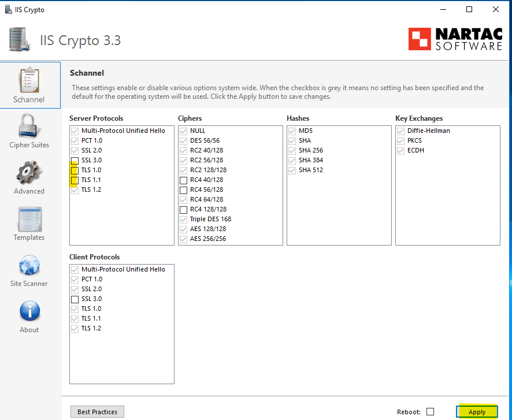
Task: Click the Apply button
Action: (x=477, y=412)
